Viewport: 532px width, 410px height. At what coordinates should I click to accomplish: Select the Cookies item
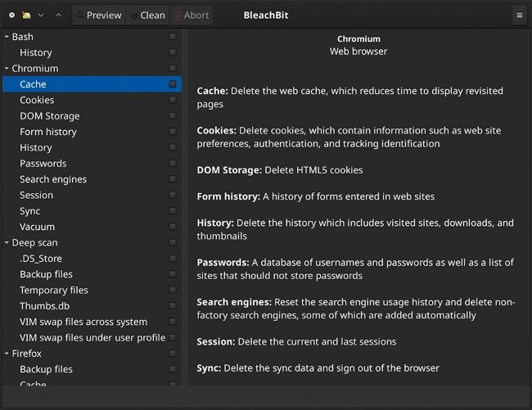coord(37,100)
